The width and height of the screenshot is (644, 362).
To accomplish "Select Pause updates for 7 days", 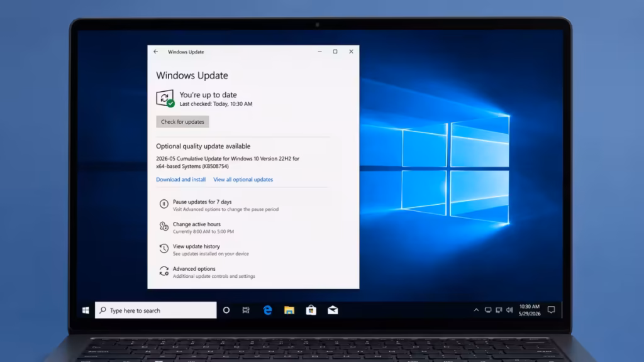I will coord(202,202).
